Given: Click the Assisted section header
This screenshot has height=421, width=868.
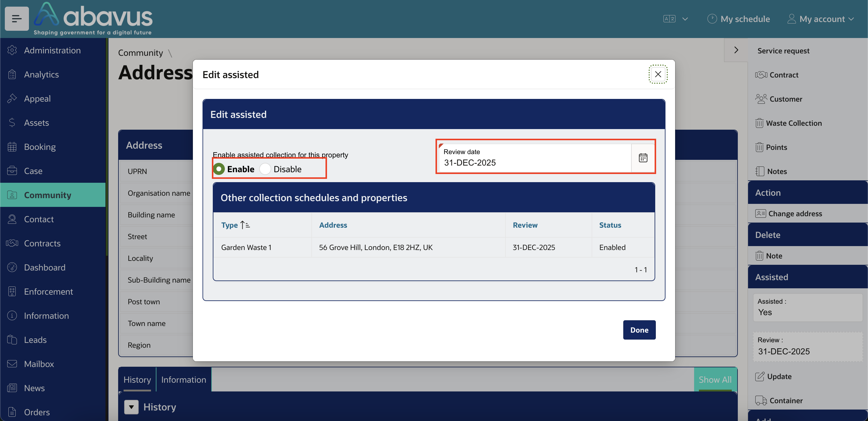Looking at the screenshot, I should pyautogui.click(x=807, y=277).
